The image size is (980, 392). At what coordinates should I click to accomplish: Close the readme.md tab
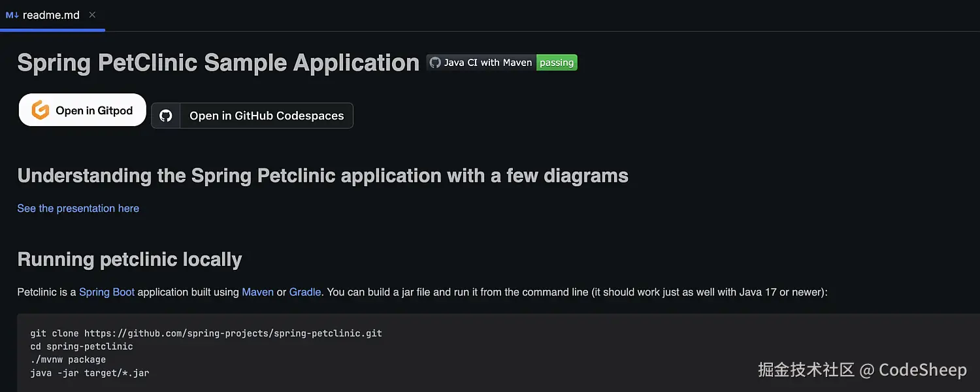92,15
